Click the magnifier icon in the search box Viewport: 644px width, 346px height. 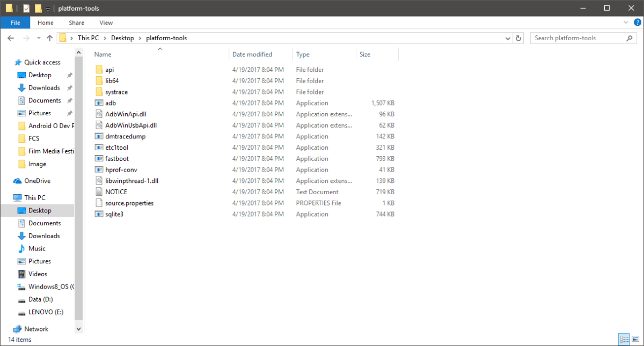[x=630, y=38]
